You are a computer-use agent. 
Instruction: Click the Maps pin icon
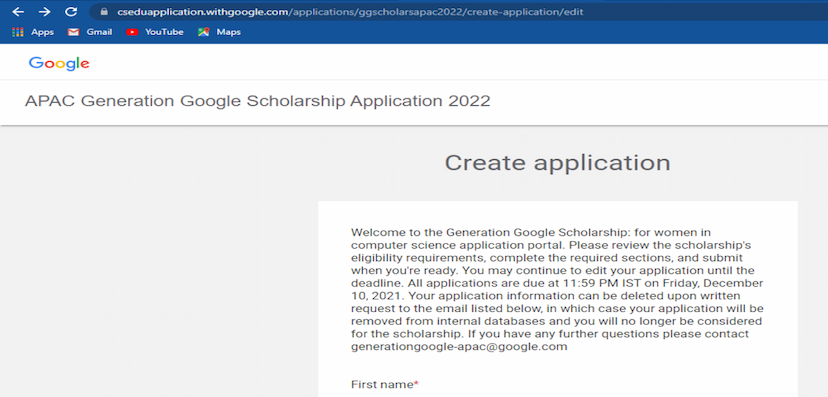203,32
